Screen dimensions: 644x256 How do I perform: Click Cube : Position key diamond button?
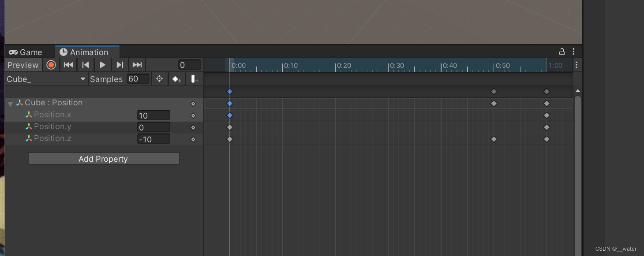tap(193, 104)
